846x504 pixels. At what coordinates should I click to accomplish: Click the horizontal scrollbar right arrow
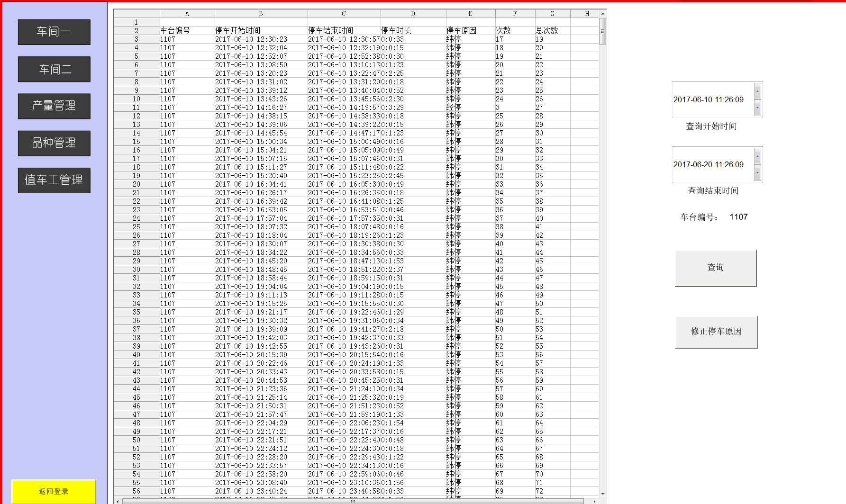594,501
